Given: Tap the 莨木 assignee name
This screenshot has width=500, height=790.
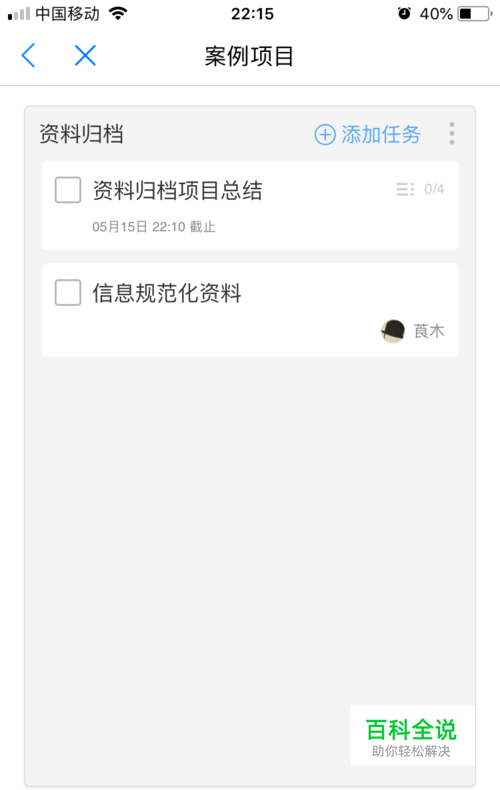Looking at the screenshot, I should [429, 332].
